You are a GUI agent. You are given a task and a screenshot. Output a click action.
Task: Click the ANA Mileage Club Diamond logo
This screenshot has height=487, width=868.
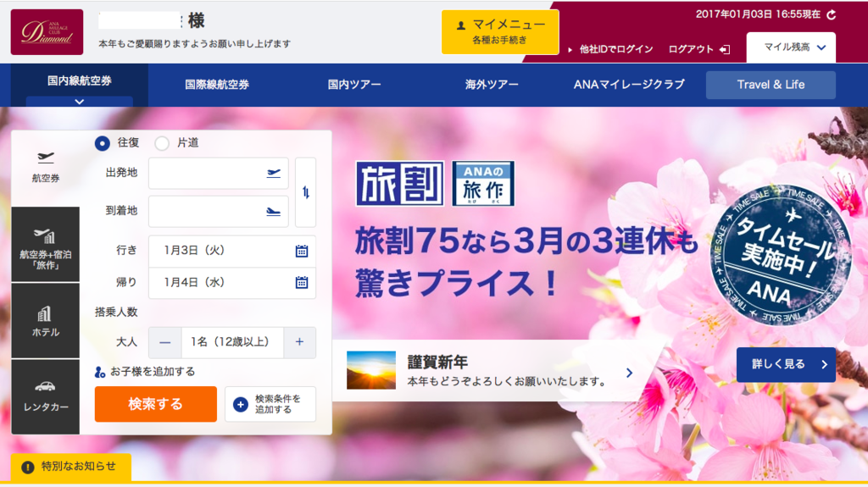[x=47, y=32]
